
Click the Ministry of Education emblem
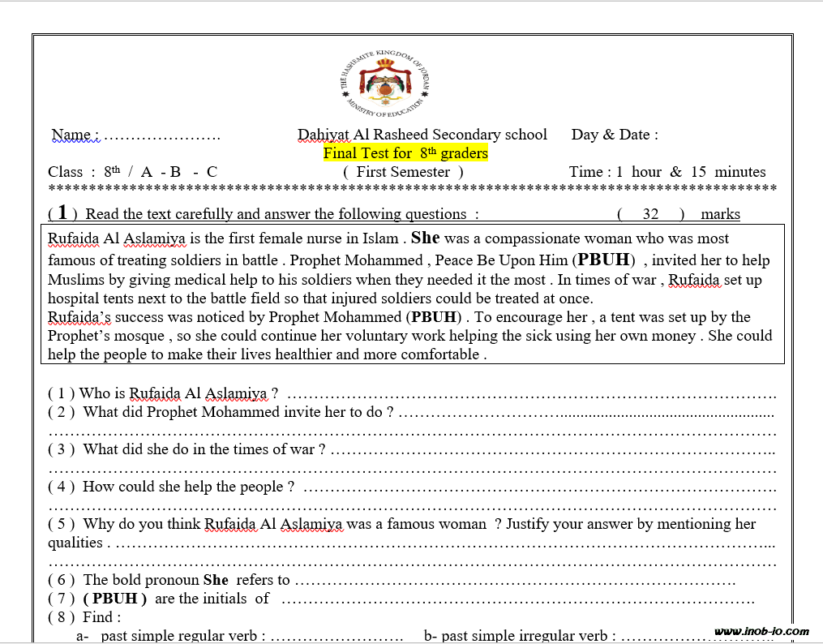(x=387, y=84)
